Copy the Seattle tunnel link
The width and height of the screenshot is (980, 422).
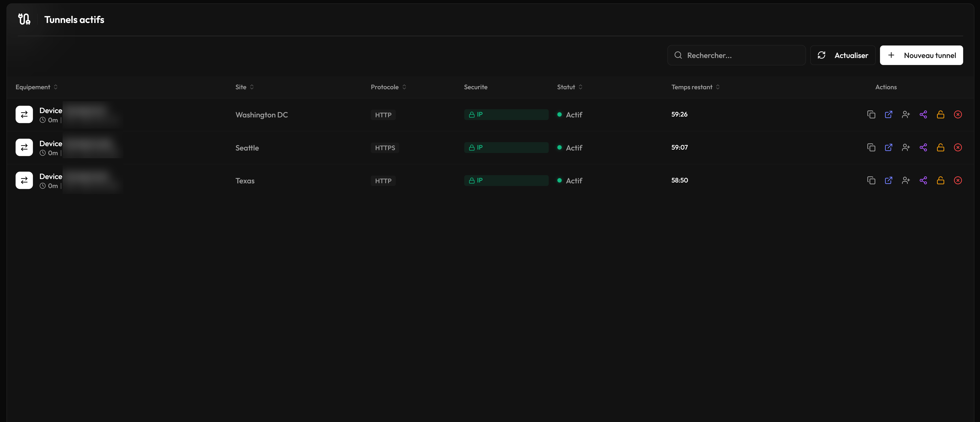871,147
